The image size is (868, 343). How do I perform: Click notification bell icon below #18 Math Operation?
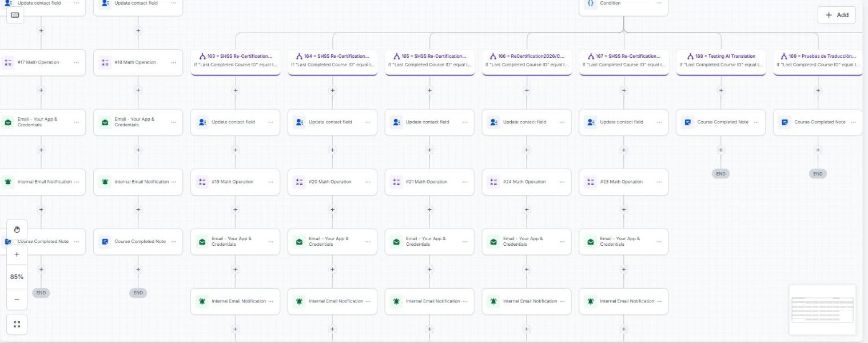105,182
